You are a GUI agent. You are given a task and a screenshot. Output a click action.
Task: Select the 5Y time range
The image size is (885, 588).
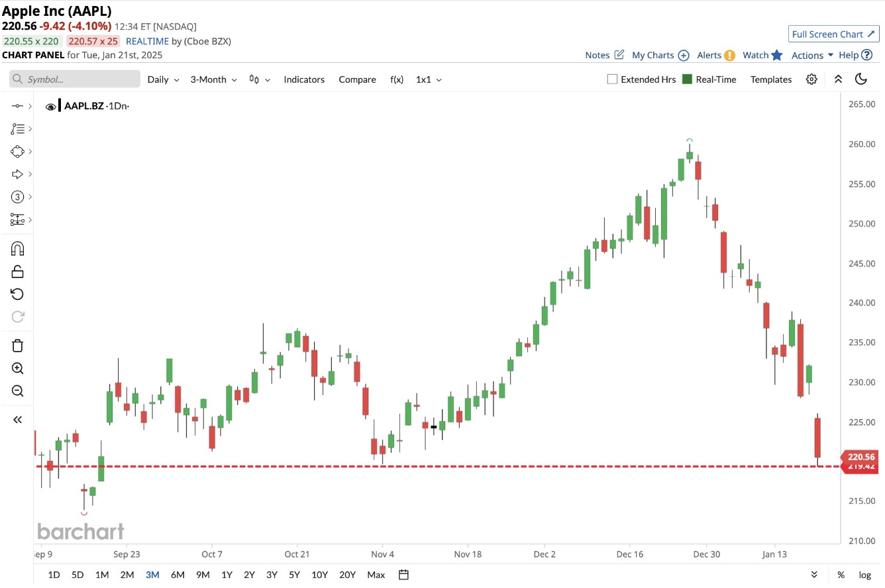point(294,575)
